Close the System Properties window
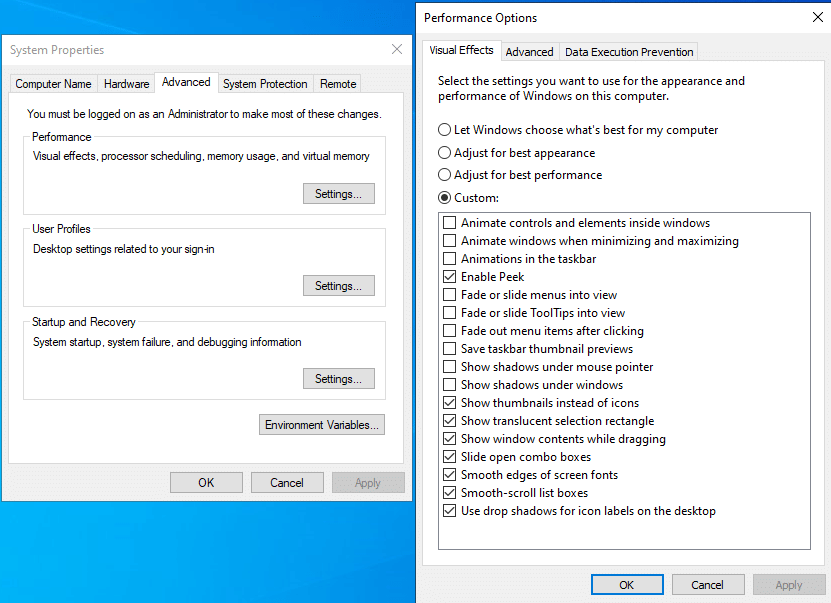This screenshot has height=603, width=831. click(x=397, y=49)
